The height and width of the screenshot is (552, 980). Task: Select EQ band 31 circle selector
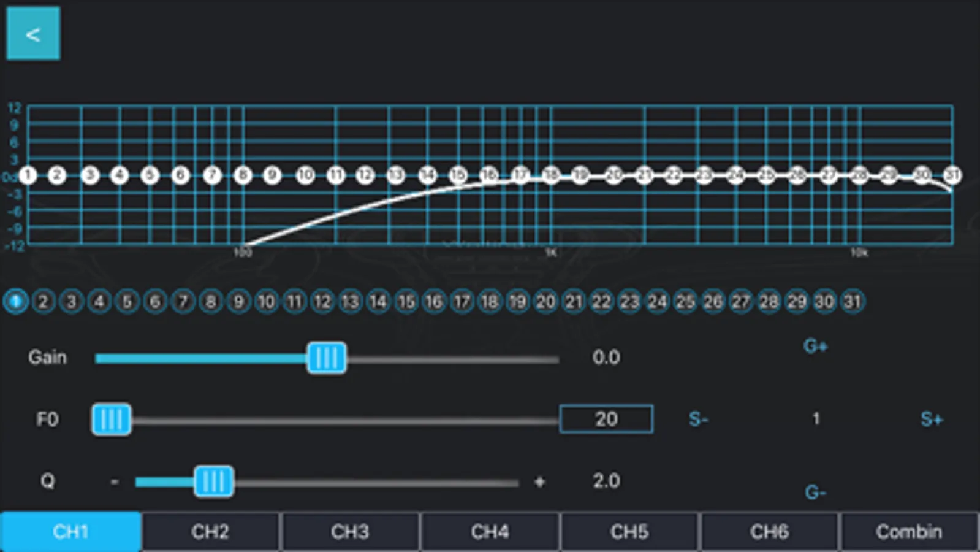click(x=853, y=301)
